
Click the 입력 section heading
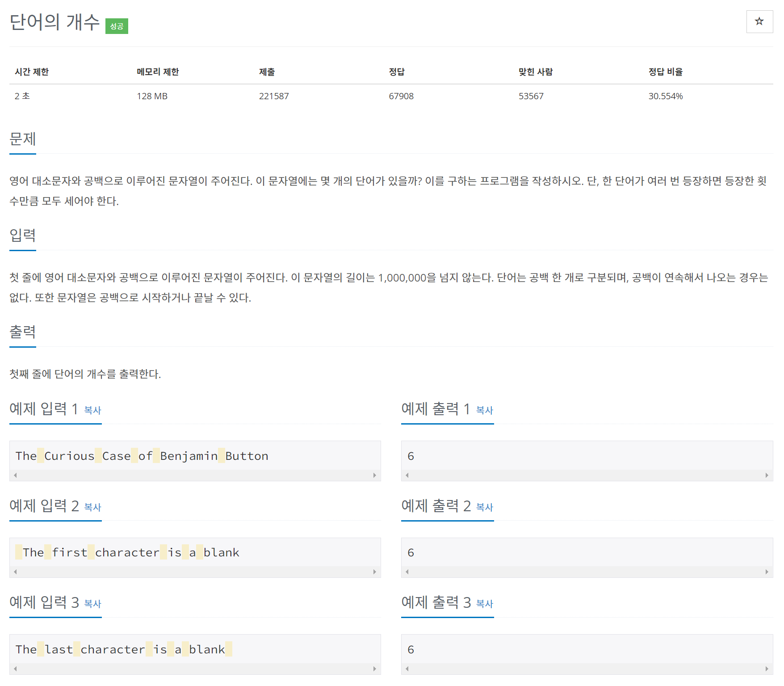23,236
